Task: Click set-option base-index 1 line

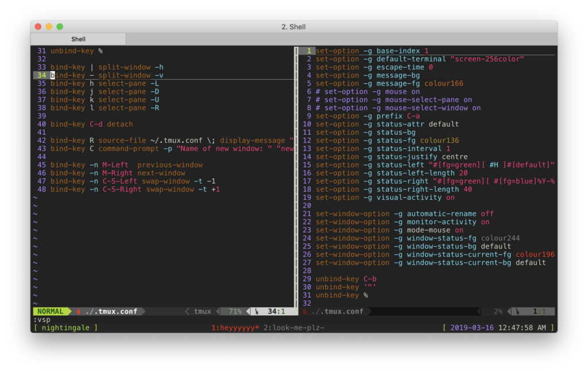Action: (x=372, y=51)
